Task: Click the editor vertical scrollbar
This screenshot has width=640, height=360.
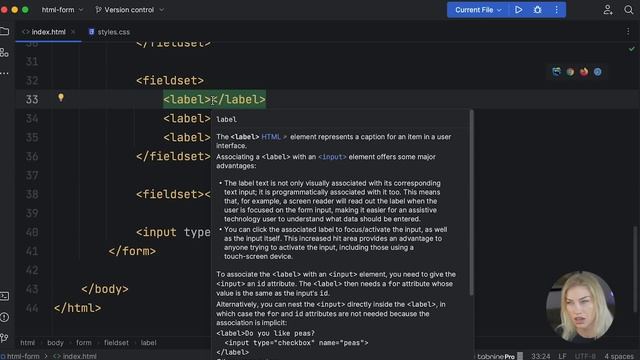Action: [x=636, y=269]
